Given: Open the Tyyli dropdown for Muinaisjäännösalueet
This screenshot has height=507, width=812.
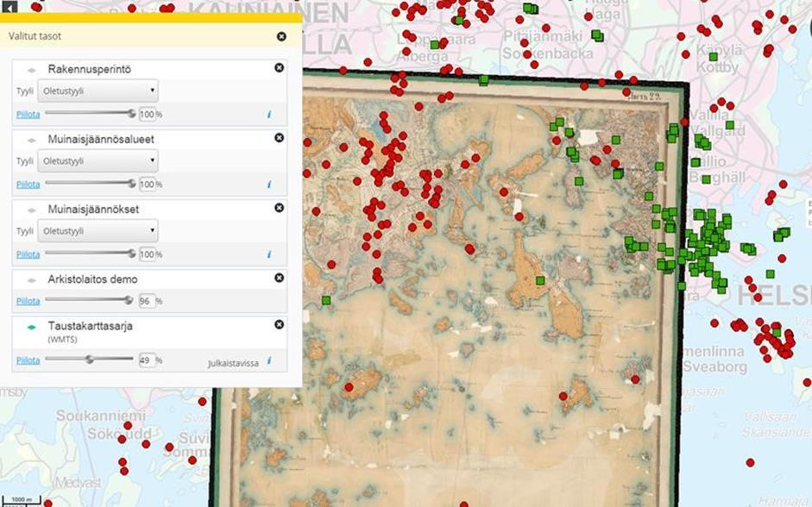Looking at the screenshot, I should pyautogui.click(x=98, y=161).
